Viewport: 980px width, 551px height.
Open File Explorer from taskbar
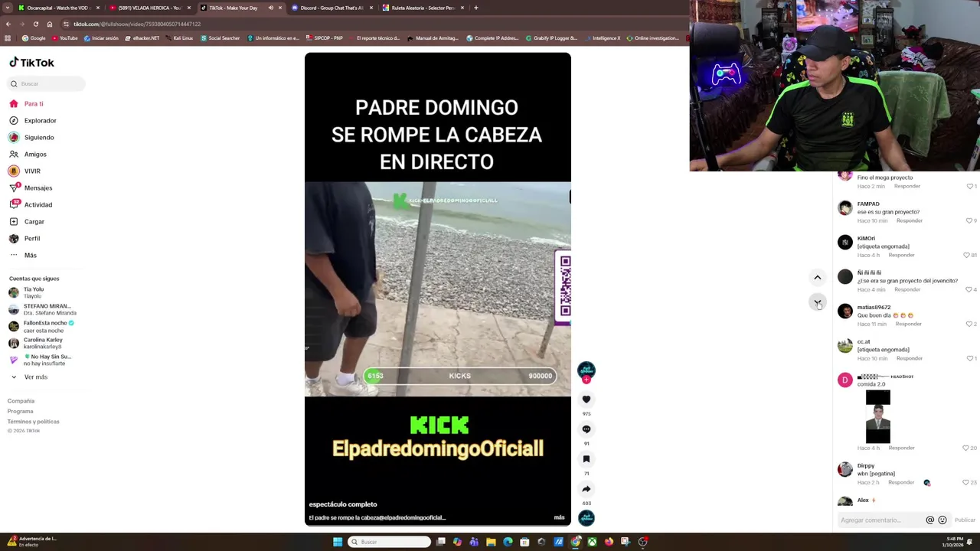click(491, 542)
